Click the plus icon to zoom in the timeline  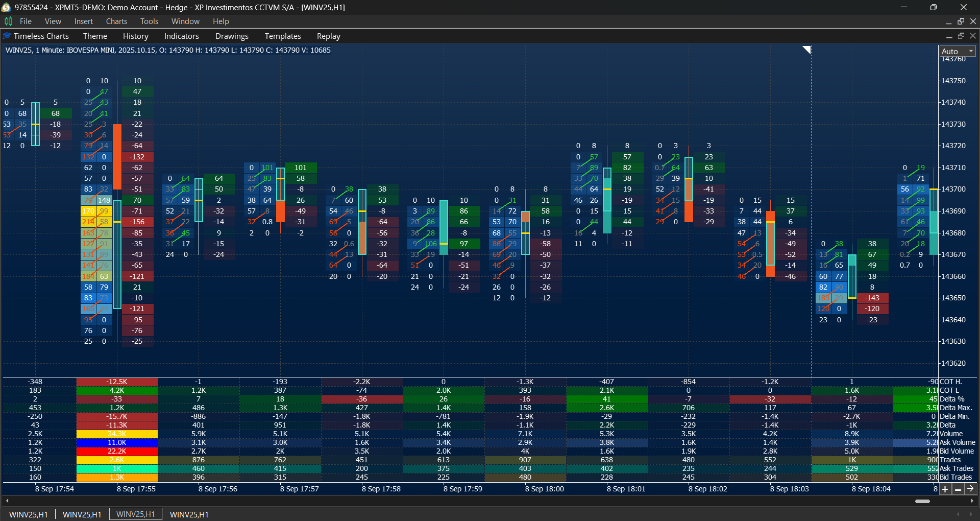(945, 489)
